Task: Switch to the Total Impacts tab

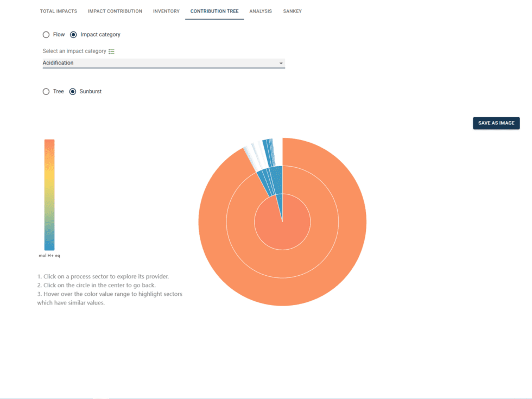Action: (59, 11)
